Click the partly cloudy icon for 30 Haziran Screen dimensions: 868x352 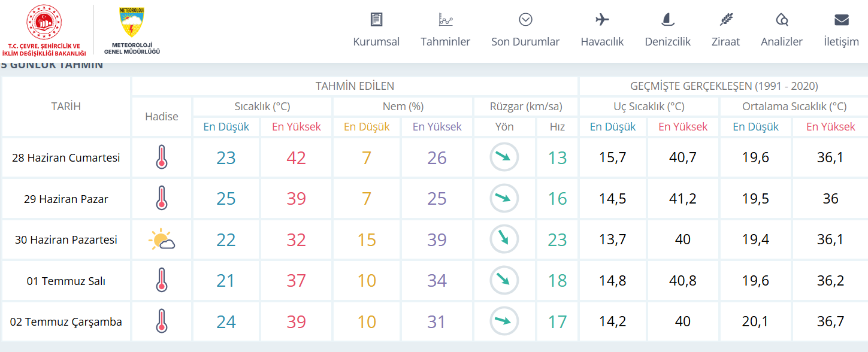[x=162, y=240]
